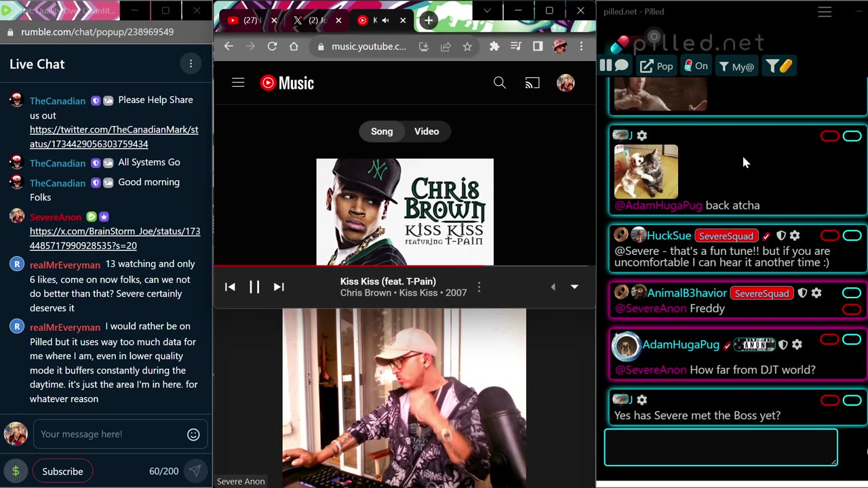This screenshot has height=488, width=868.
Task: Open the browser tab search dropdown
Action: [x=487, y=11]
